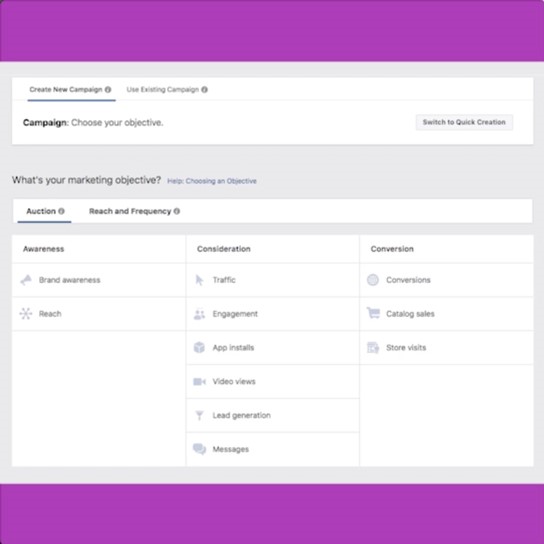Image resolution: width=544 pixels, height=544 pixels.
Task: Click the Switch to Quick Creation button
Action: coord(464,122)
